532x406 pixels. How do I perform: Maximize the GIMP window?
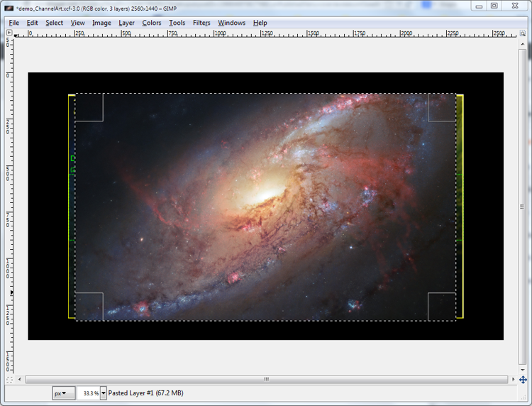pyautogui.click(x=494, y=6)
